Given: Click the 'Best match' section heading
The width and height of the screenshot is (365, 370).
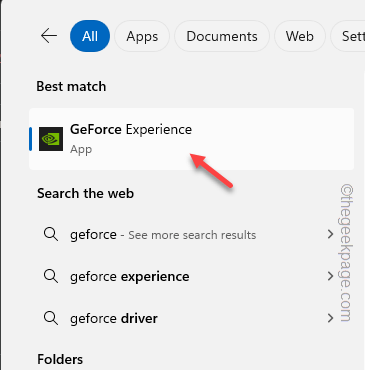Looking at the screenshot, I should point(71,86).
